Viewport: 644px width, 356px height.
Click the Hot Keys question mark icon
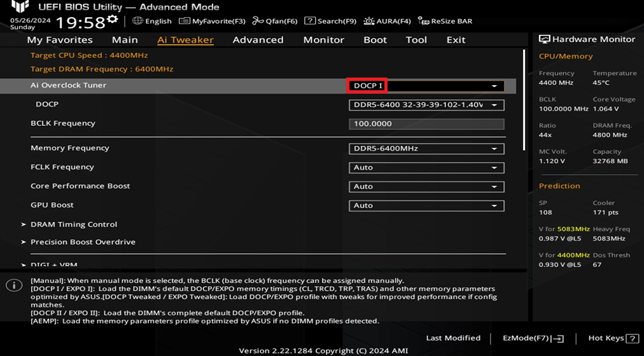click(631, 339)
